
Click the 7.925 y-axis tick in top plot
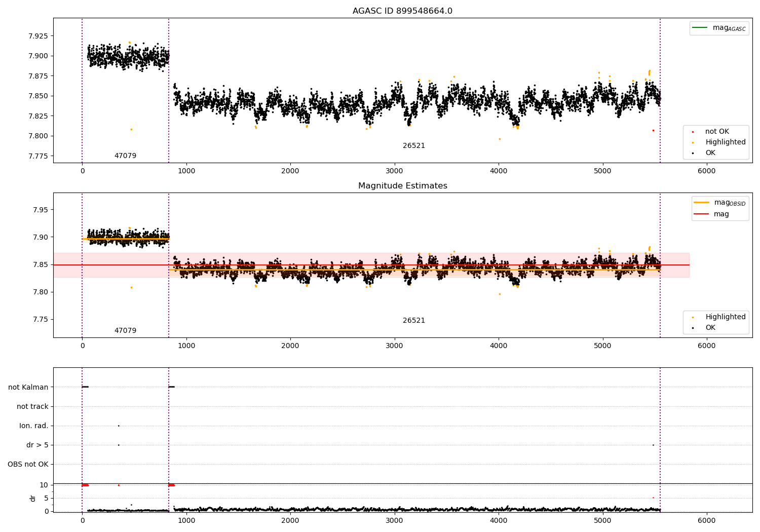(x=38, y=36)
